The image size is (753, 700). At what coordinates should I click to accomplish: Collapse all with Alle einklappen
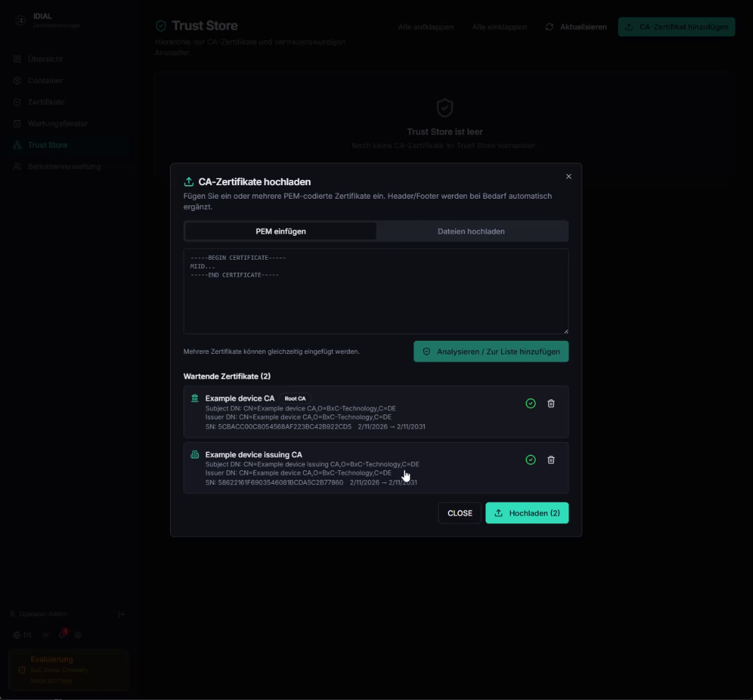tap(499, 27)
